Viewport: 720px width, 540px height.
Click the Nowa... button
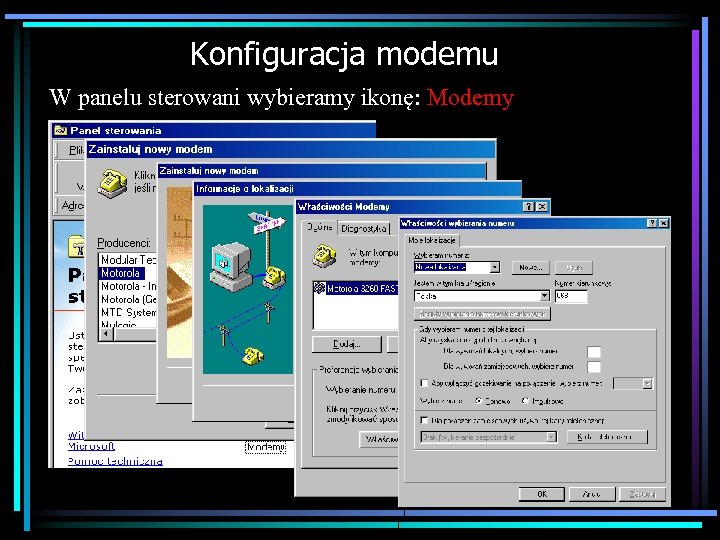tap(530, 267)
